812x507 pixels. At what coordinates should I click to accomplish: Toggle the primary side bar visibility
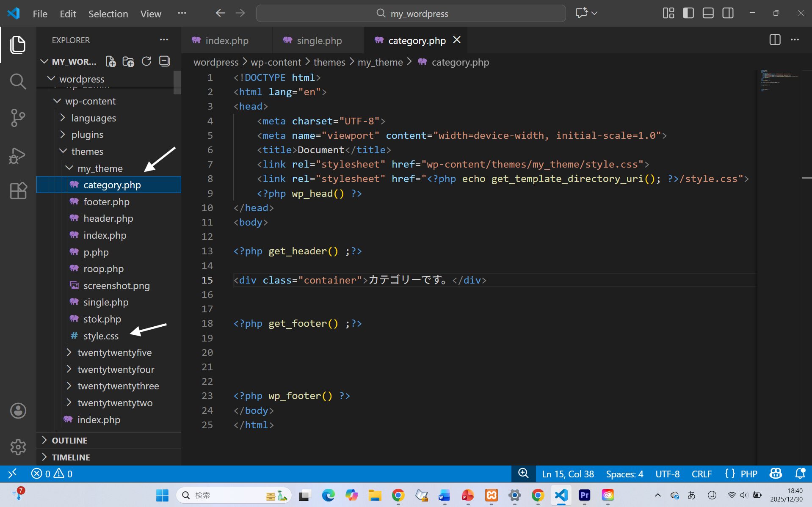click(x=688, y=13)
